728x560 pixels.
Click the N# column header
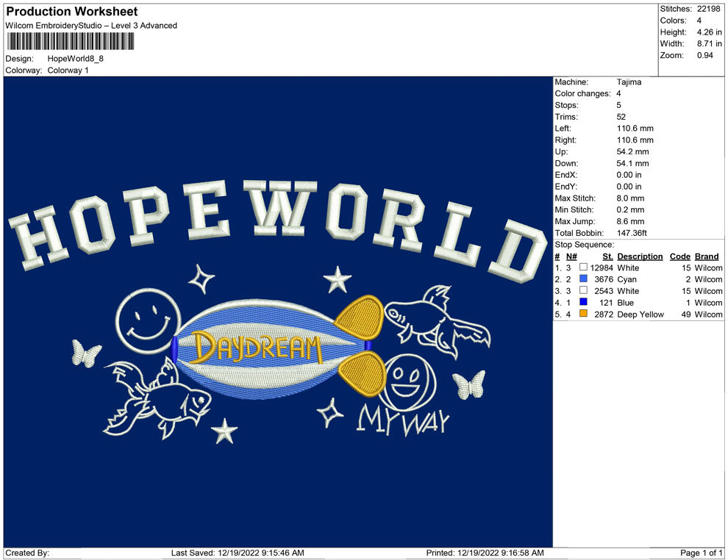[571, 256]
